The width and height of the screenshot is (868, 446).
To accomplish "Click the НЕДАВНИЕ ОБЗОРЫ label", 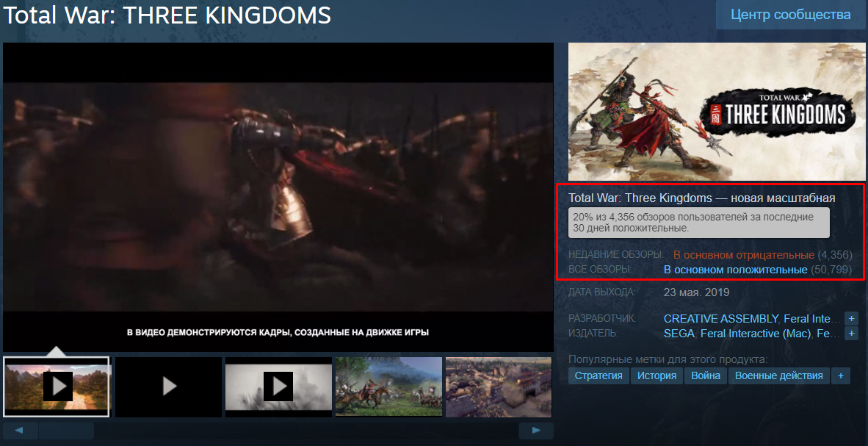I will [616, 255].
